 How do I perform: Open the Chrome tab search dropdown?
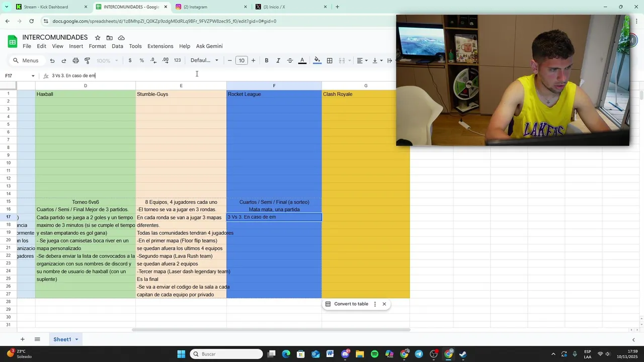pyautogui.click(x=7, y=7)
